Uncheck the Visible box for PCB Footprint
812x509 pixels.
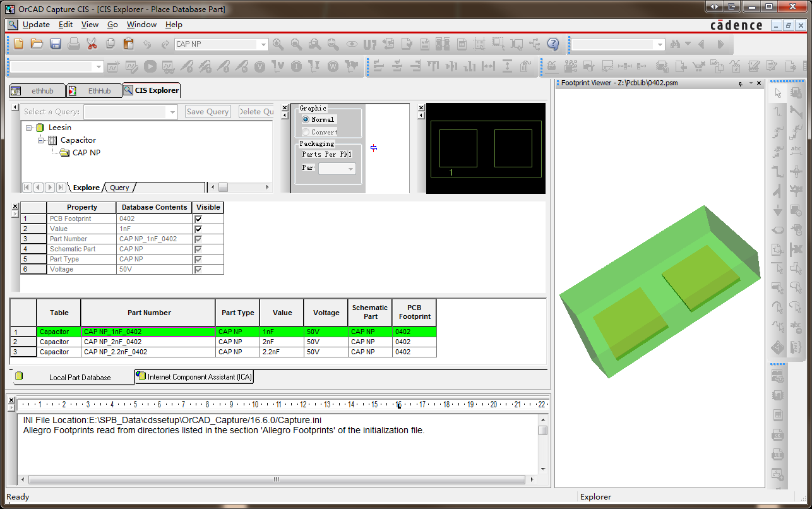(x=198, y=219)
